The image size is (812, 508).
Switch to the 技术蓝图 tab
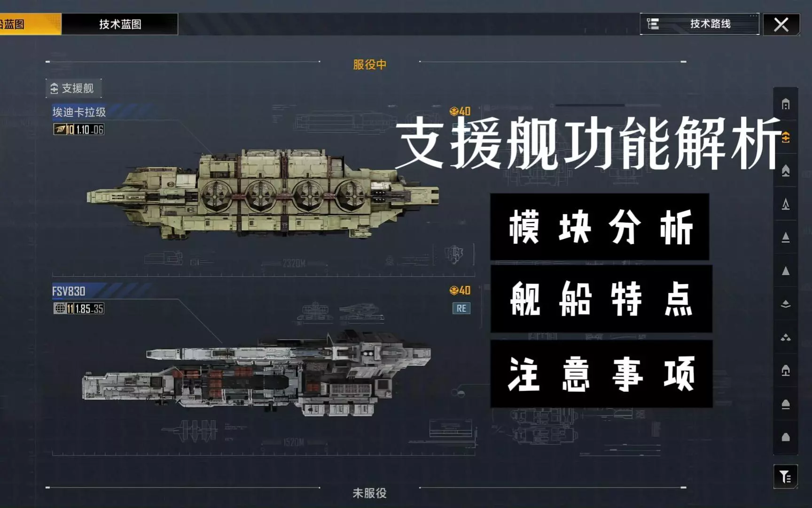pos(120,24)
